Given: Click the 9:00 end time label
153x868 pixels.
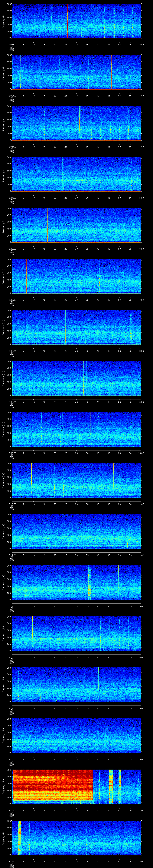Looking at the screenshot, I should (141, 402).
